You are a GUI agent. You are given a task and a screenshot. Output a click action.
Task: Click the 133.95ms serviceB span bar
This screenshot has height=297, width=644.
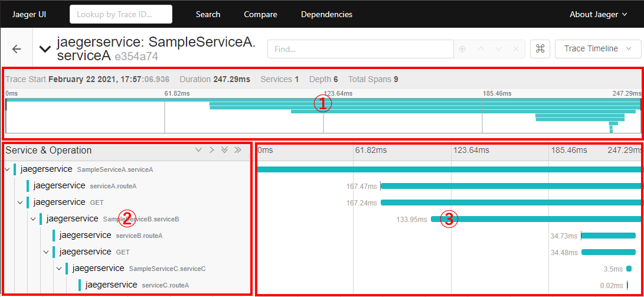click(x=536, y=219)
